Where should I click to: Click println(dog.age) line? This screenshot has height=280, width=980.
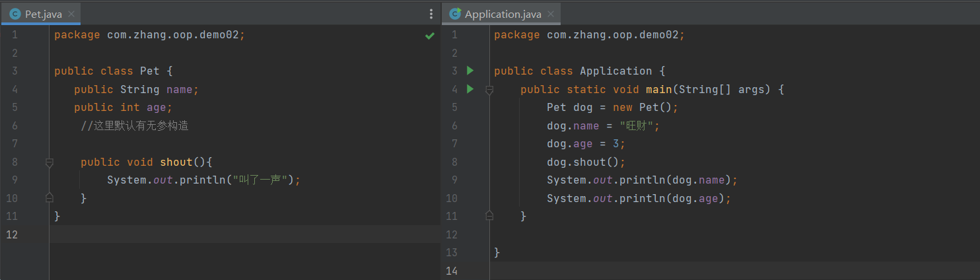pos(639,198)
